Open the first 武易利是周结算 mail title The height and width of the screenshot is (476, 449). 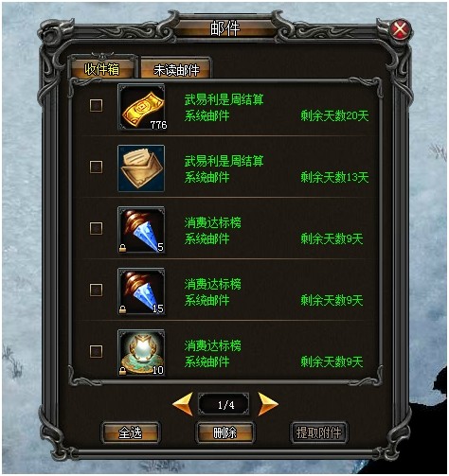pyautogui.click(x=224, y=100)
